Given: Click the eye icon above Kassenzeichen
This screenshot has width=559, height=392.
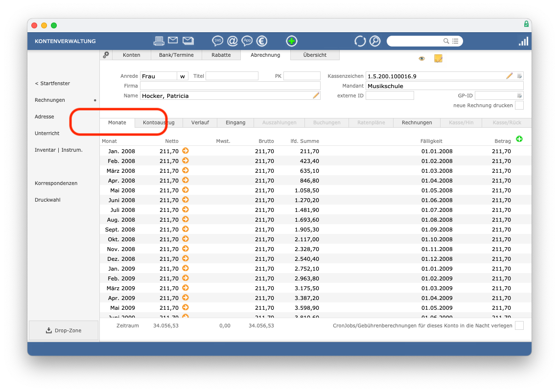Looking at the screenshot, I should 422,58.
